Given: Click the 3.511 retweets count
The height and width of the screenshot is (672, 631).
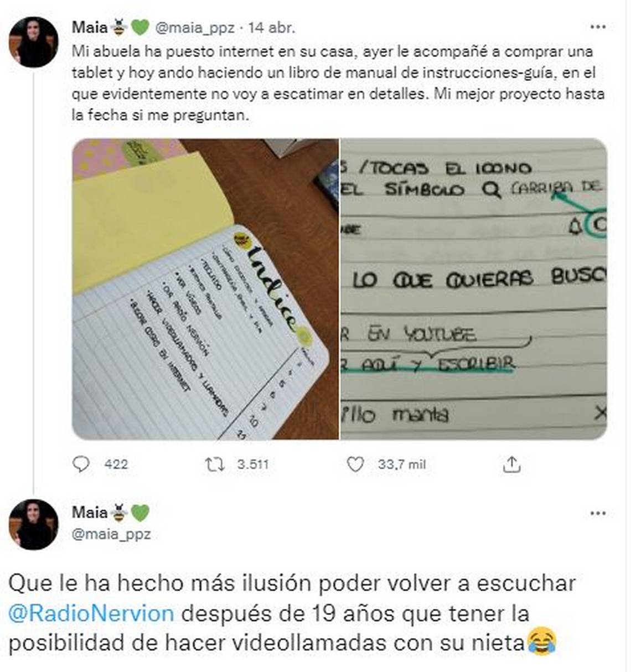Looking at the screenshot, I should click(x=252, y=464).
